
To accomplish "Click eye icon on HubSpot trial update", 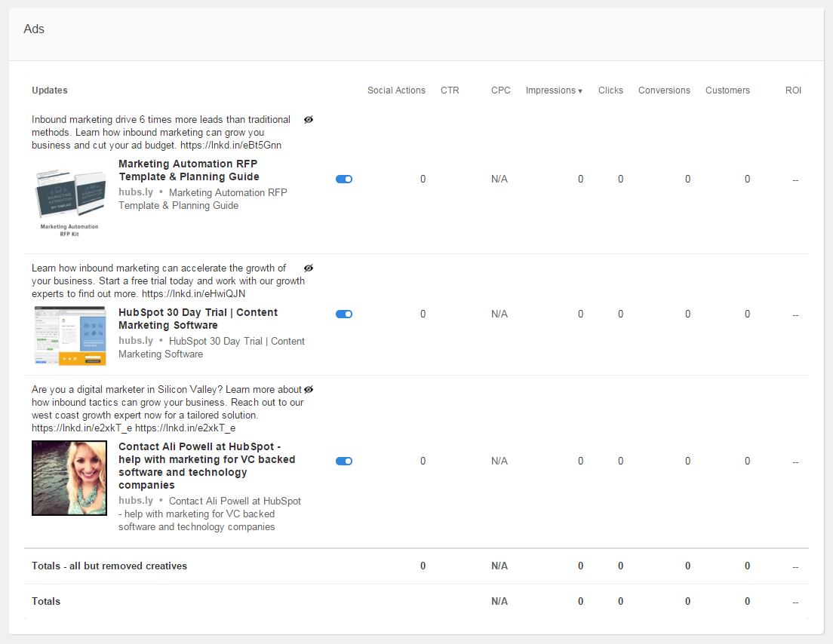I will click(x=308, y=268).
